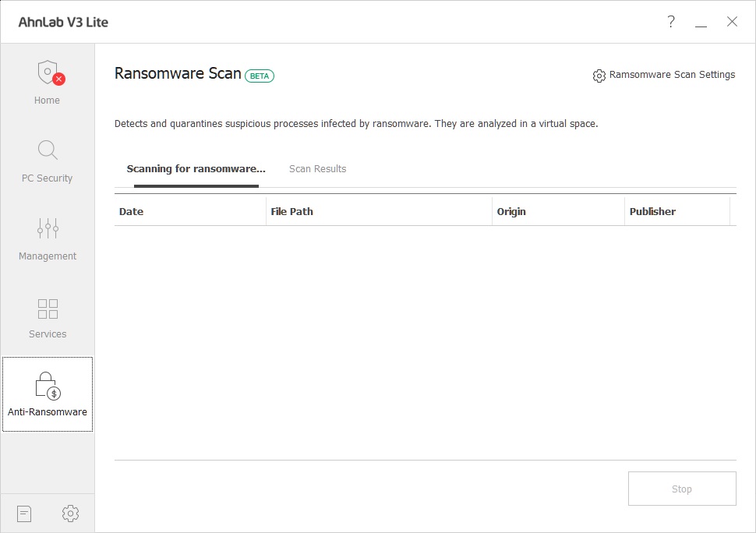
Task: Click the Stop button
Action: click(682, 489)
